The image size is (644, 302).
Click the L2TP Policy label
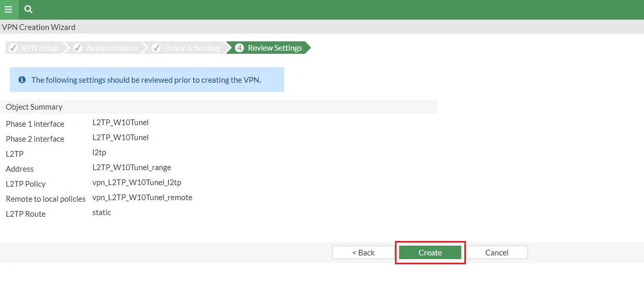coord(26,184)
